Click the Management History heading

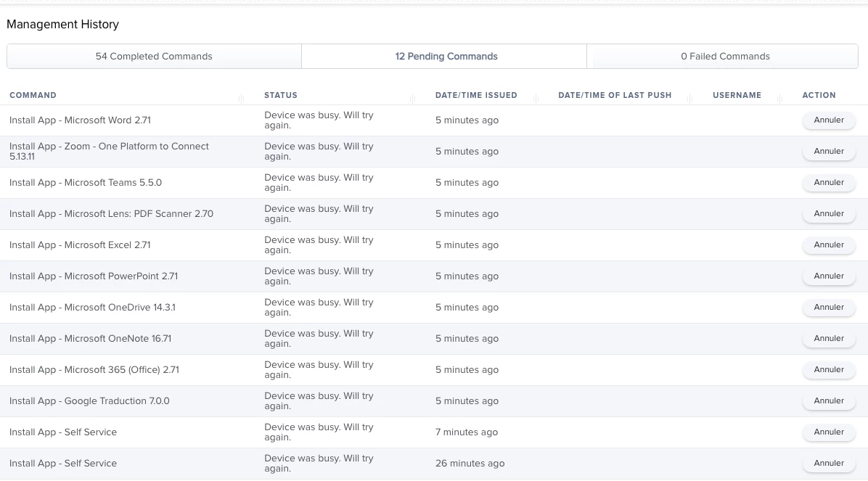pyautogui.click(x=62, y=25)
